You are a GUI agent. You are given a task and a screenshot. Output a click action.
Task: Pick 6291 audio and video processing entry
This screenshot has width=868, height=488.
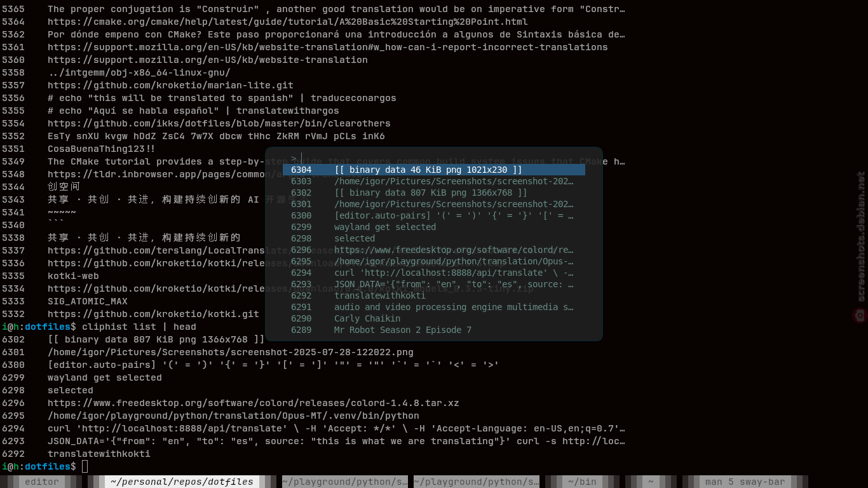pos(433,307)
